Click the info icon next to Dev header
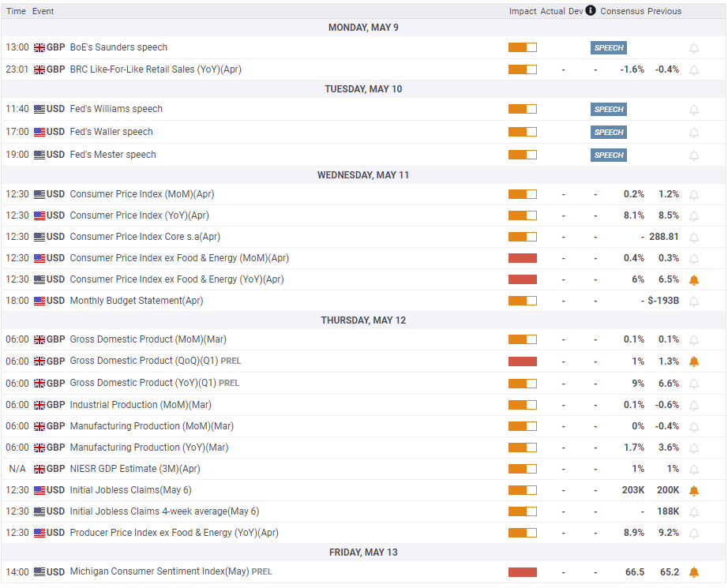Image resolution: width=728 pixels, height=588 pixels. [590, 10]
